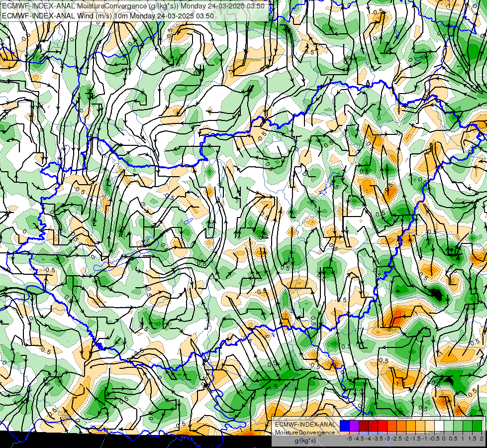Click the -5 legend scale value
This screenshot has width=487, height=448.
pyautogui.click(x=349, y=439)
